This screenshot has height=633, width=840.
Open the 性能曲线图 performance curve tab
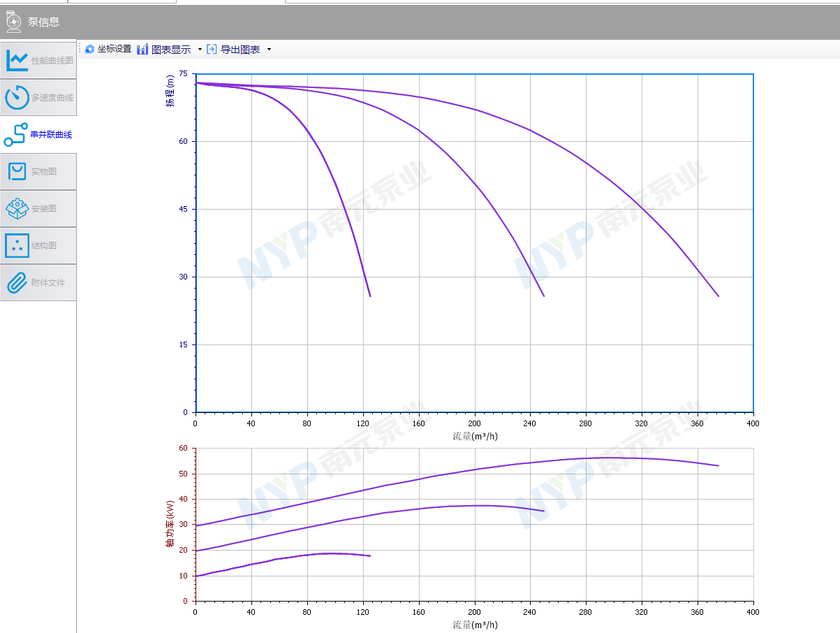coord(38,60)
